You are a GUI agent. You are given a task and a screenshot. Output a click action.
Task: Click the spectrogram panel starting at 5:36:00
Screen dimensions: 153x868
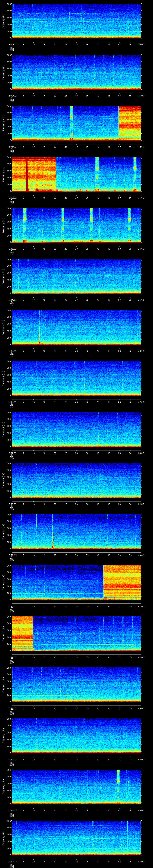click(76, 378)
